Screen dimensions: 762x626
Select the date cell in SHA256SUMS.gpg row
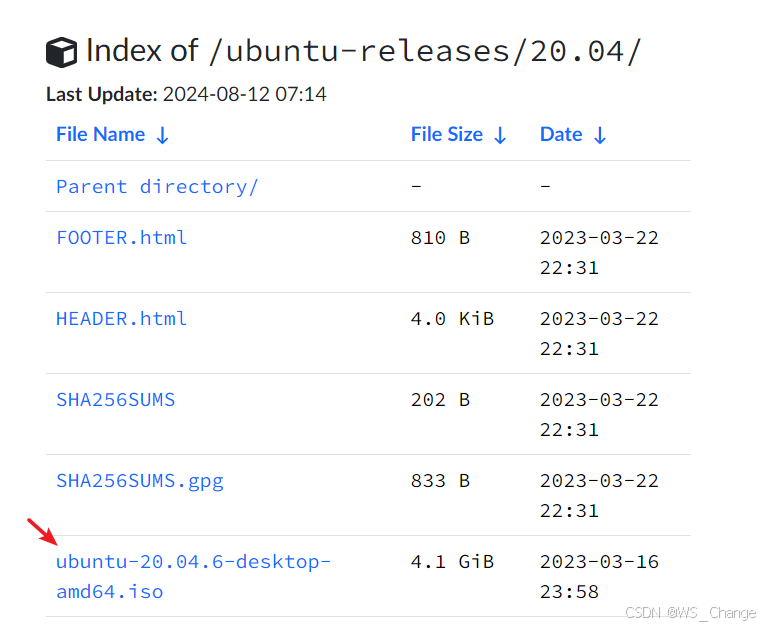pyautogui.click(x=599, y=496)
